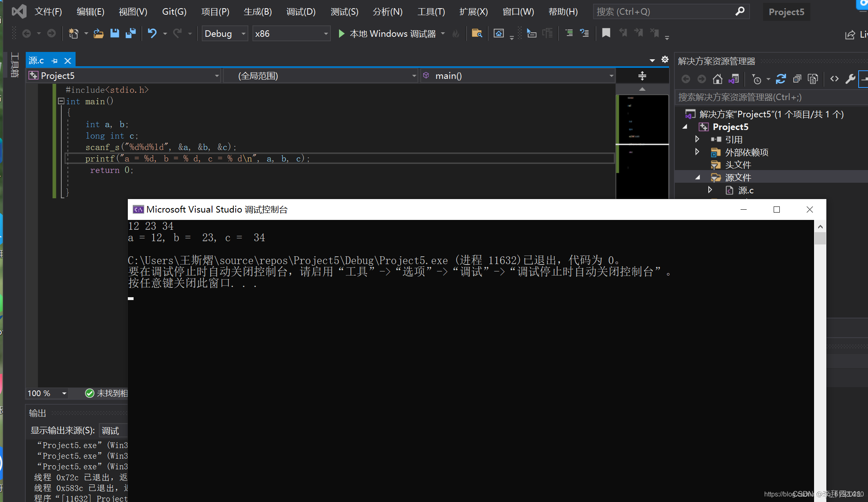Image resolution: width=868 pixels, height=502 pixels.
Task: Click the no issues found status indicator
Action: pyautogui.click(x=106, y=393)
